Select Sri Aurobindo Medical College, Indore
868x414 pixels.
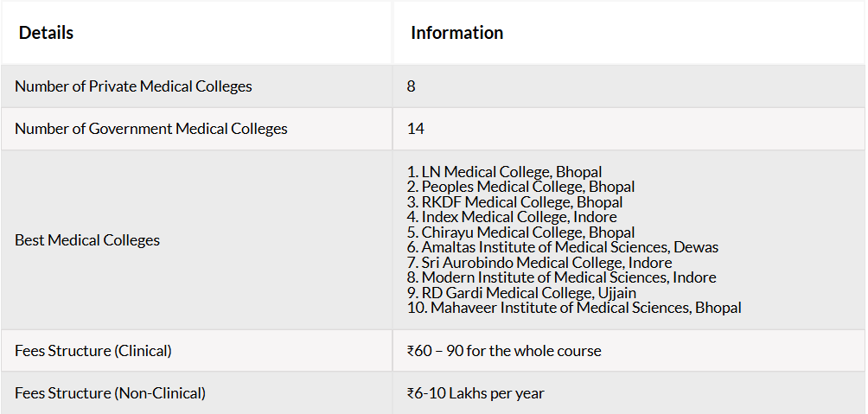pyautogui.click(x=539, y=263)
